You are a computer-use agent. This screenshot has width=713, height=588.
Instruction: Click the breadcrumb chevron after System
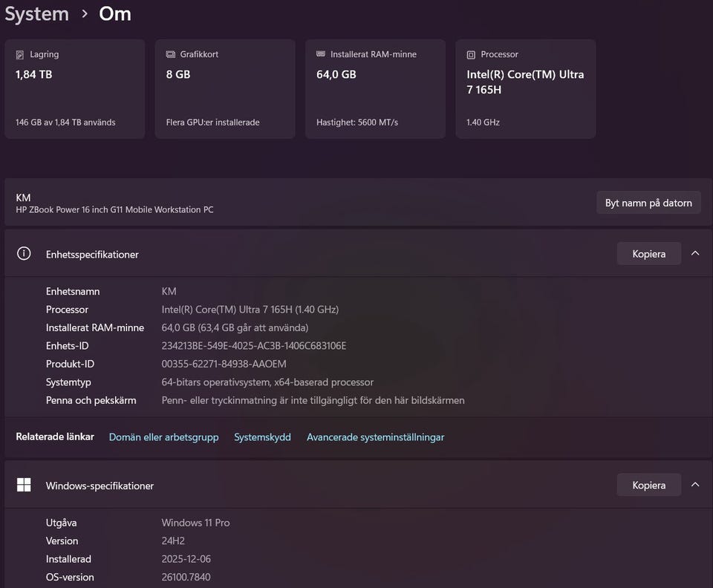(85, 14)
